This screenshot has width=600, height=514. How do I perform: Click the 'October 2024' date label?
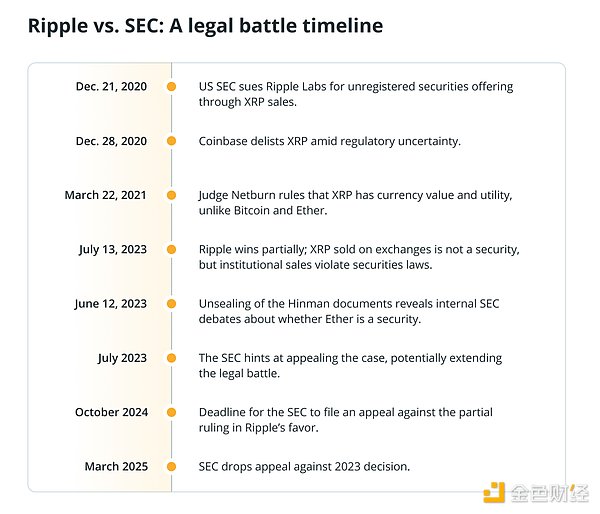(110, 412)
